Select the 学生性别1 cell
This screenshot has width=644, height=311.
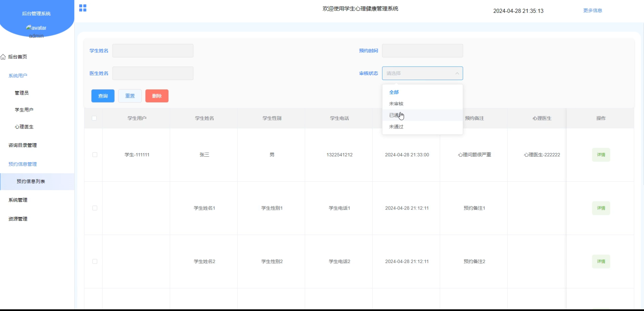click(272, 208)
